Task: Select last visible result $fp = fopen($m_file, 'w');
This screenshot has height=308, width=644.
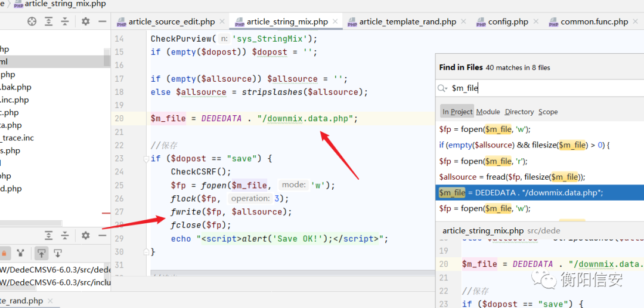Action: (539, 208)
